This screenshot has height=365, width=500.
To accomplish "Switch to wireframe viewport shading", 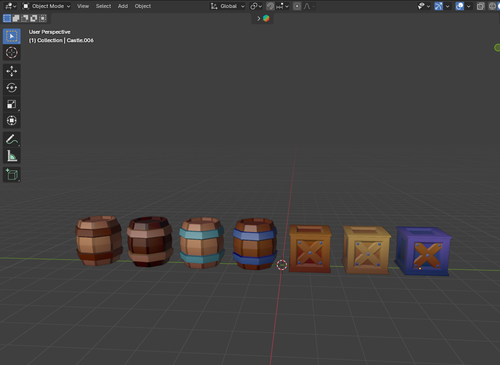I will tap(492, 6).
